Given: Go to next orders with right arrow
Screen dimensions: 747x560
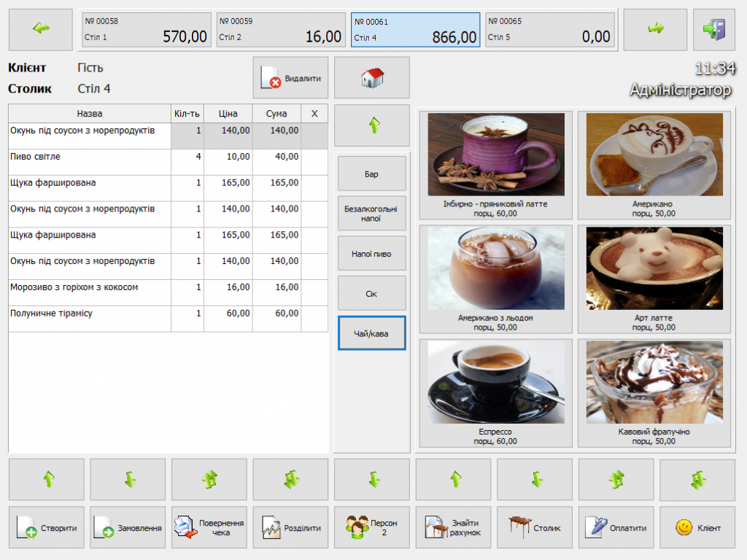Looking at the screenshot, I should 655,30.
